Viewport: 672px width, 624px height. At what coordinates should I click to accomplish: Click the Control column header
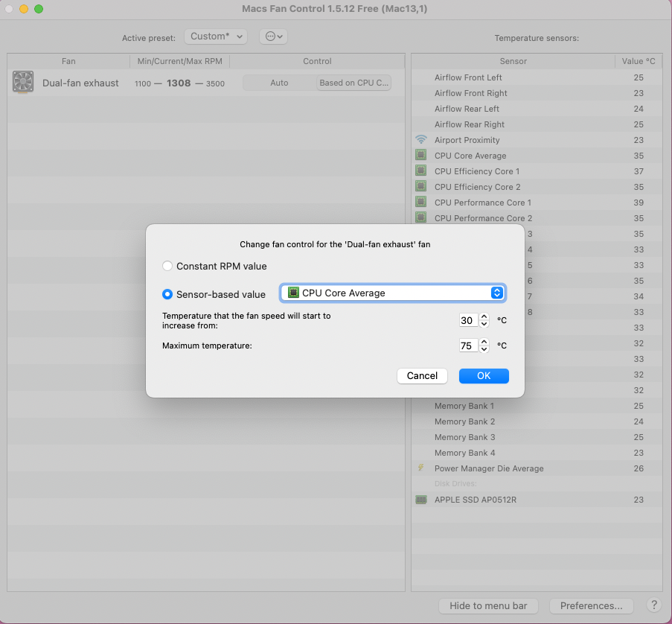[317, 61]
